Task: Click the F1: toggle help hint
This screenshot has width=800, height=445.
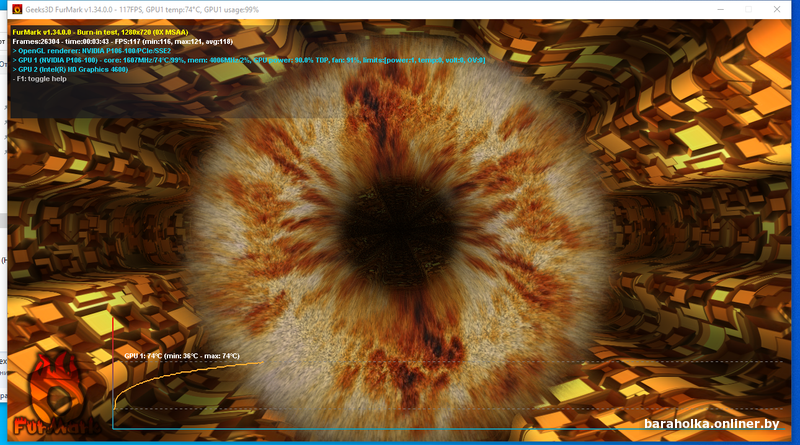Action: 40,78
